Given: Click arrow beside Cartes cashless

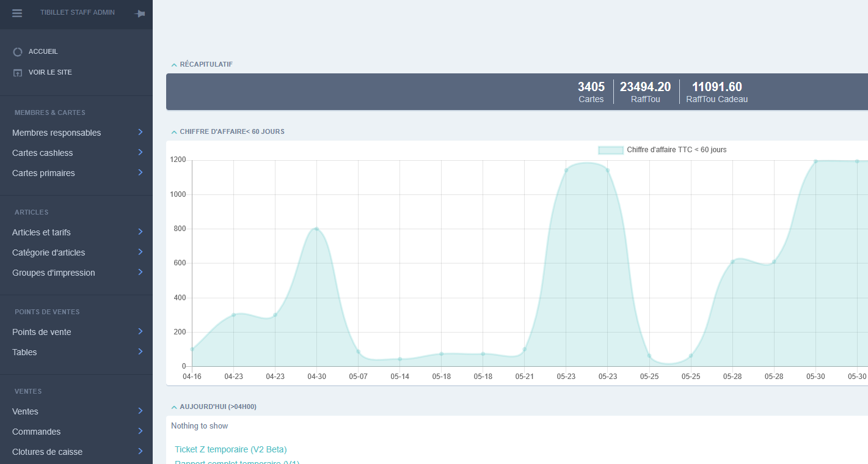Looking at the screenshot, I should click(x=140, y=152).
